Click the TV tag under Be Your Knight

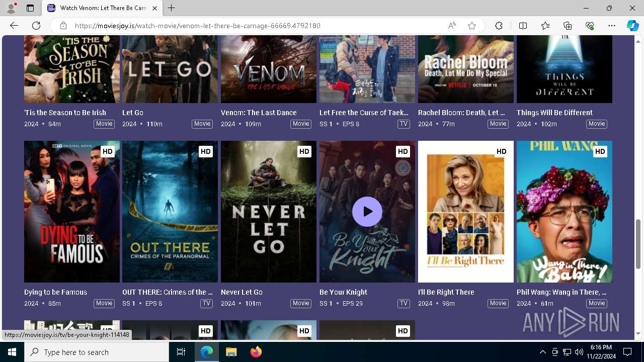click(x=404, y=303)
